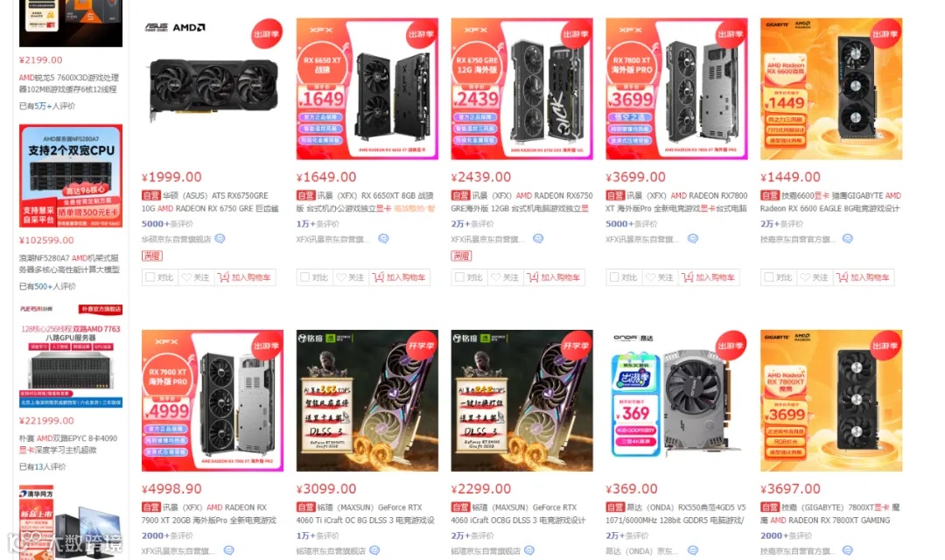The height and width of the screenshot is (560, 945).
Task: Check compare box for ASUS RX6750GRE card
Action: [150, 277]
